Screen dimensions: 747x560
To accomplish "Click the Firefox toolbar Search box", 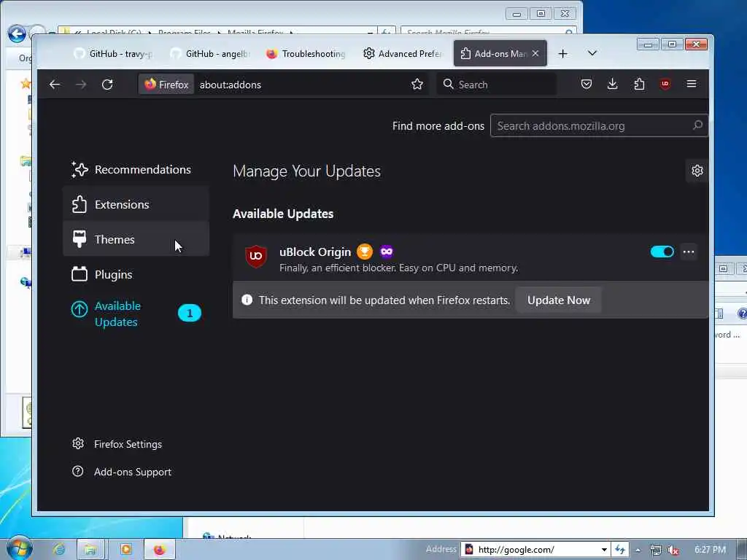I will 496,85.
